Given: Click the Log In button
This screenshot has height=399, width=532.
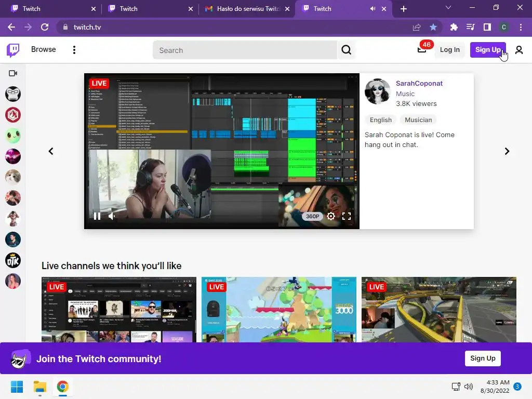Looking at the screenshot, I should (x=449, y=49).
